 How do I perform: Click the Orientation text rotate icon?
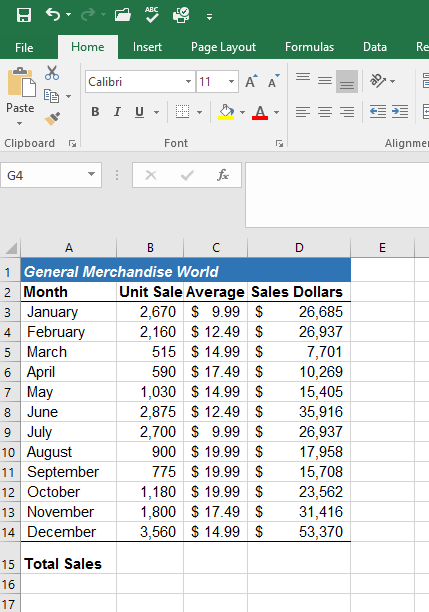pyautogui.click(x=378, y=81)
